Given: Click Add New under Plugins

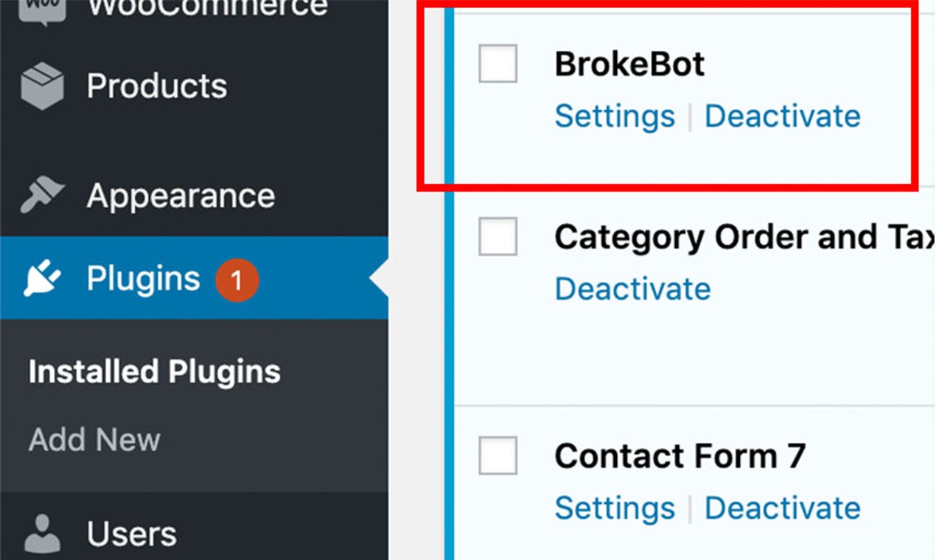Looking at the screenshot, I should (94, 439).
